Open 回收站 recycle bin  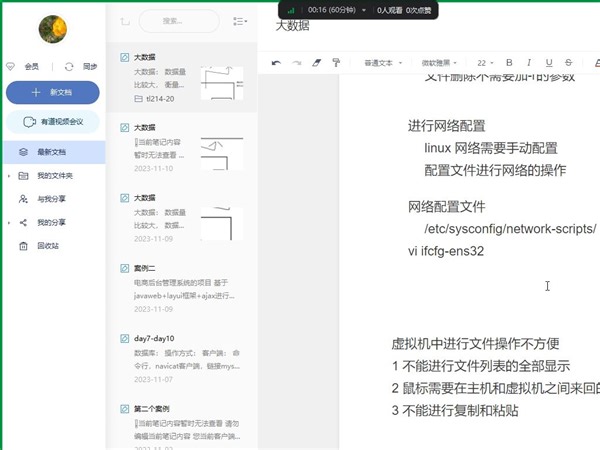48,246
